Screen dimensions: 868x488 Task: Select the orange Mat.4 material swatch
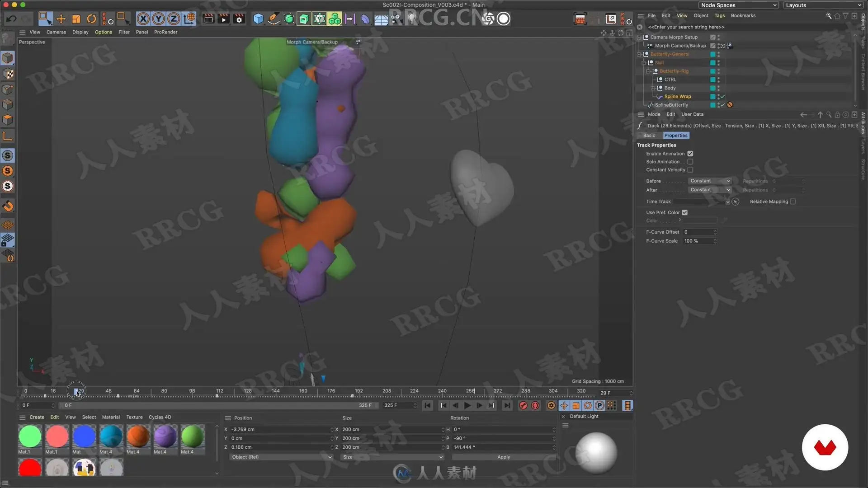[138, 436]
